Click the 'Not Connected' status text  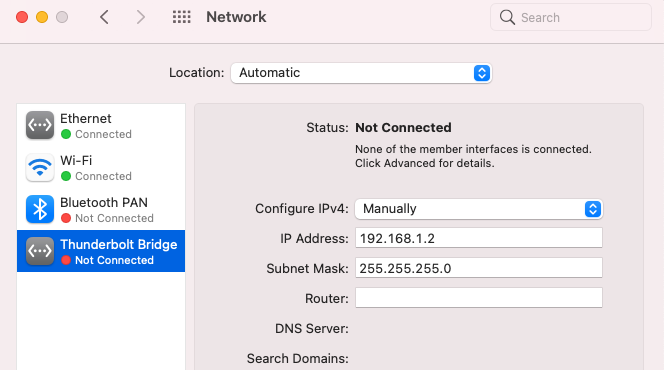(403, 127)
